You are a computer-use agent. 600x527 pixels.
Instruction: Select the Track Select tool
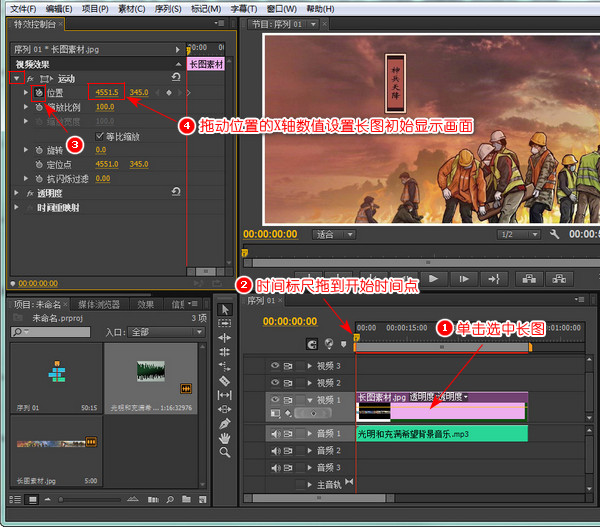tap(225, 323)
